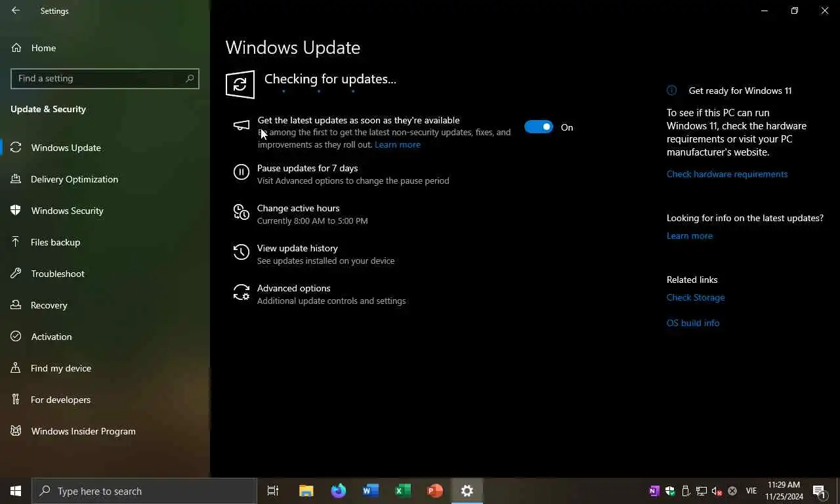Click Currently 8:00 AM to 5:00 PM text
Image resolution: width=840 pixels, height=504 pixels.
312,221
